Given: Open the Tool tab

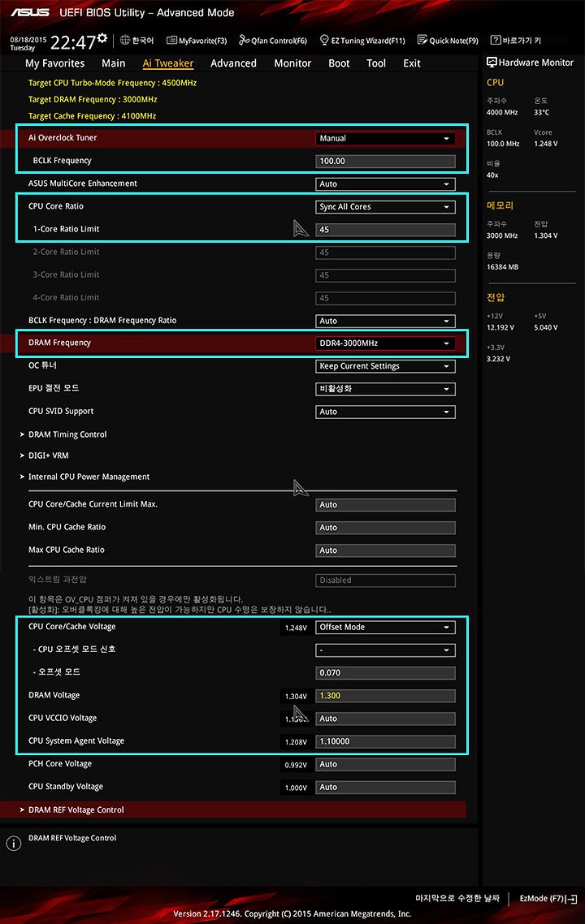Looking at the screenshot, I should (x=376, y=63).
